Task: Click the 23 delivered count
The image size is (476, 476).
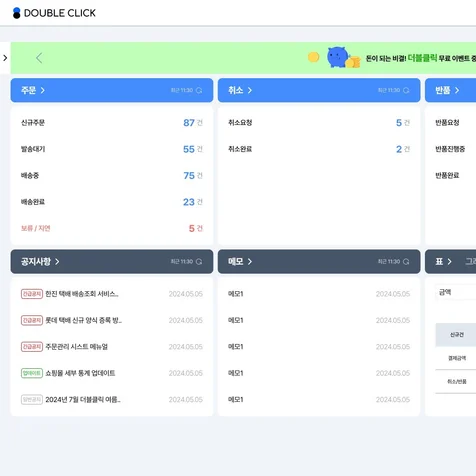Action: pyautogui.click(x=189, y=202)
